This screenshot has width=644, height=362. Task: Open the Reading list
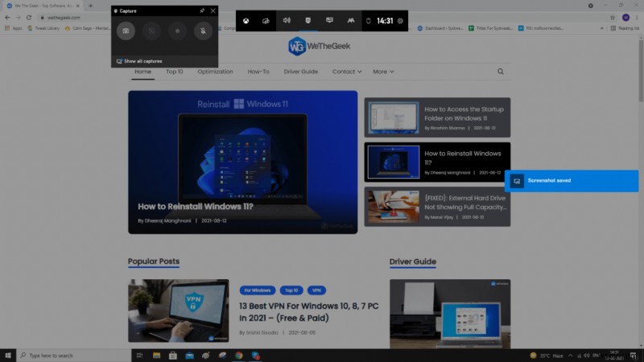(x=625, y=28)
